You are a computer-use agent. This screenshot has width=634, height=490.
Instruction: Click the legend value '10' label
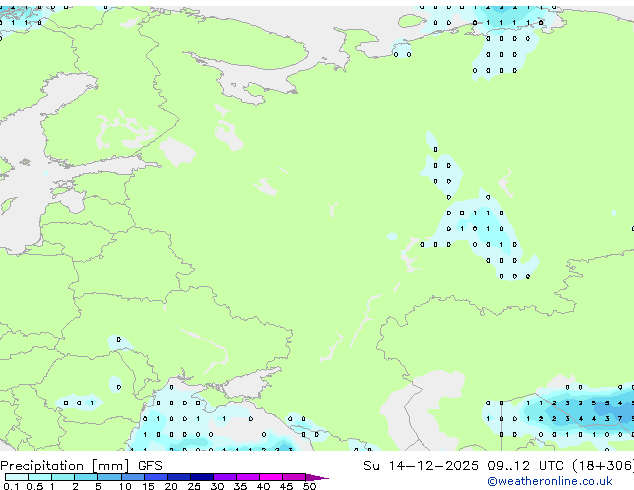tap(125, 486)
